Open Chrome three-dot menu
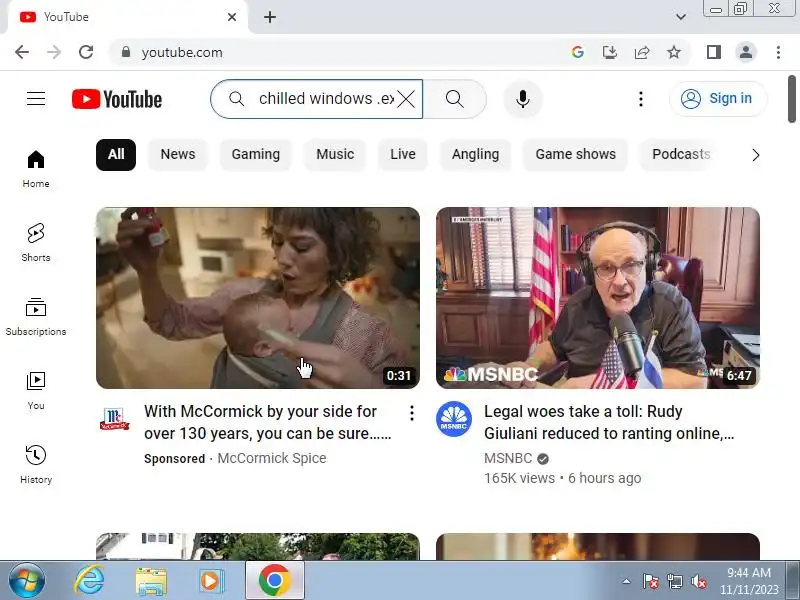 (778, 52)
